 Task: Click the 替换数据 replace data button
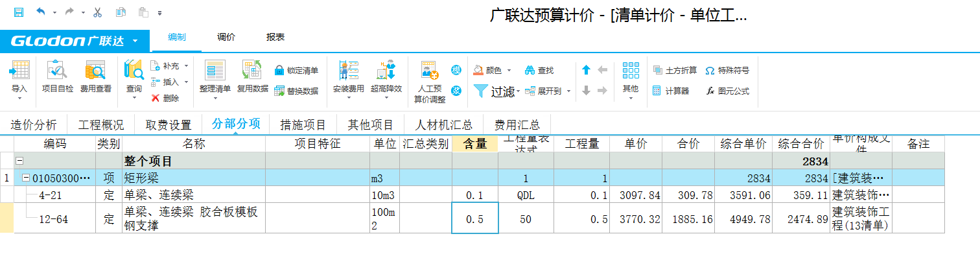[296, 91]
